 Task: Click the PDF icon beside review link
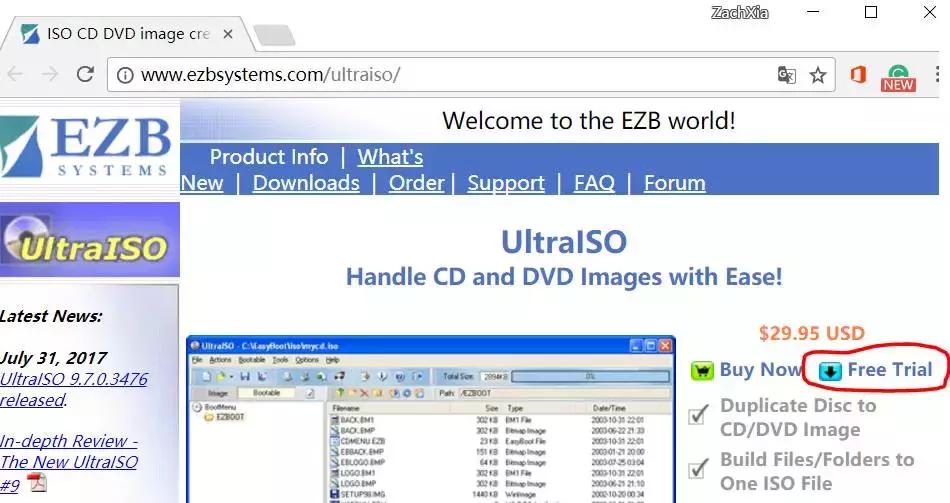pos(37,483)
